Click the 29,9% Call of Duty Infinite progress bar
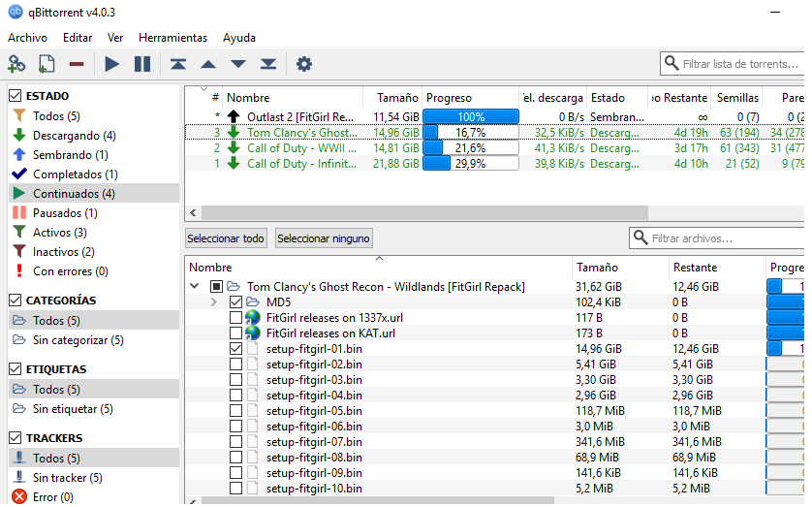Image resolution: width=812 pixels, height=507 pixels. coord(471,164)
